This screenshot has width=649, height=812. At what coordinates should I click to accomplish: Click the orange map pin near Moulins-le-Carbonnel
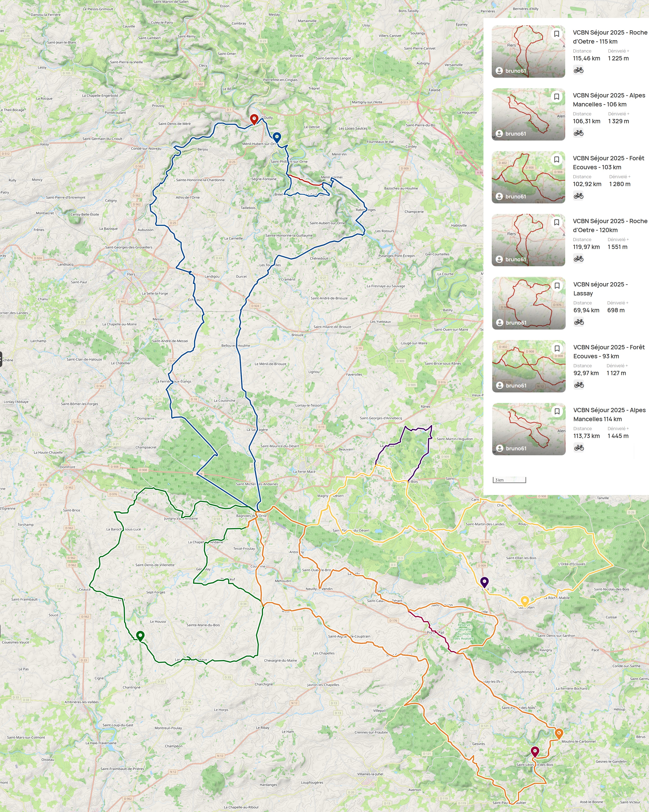(559, 733)
